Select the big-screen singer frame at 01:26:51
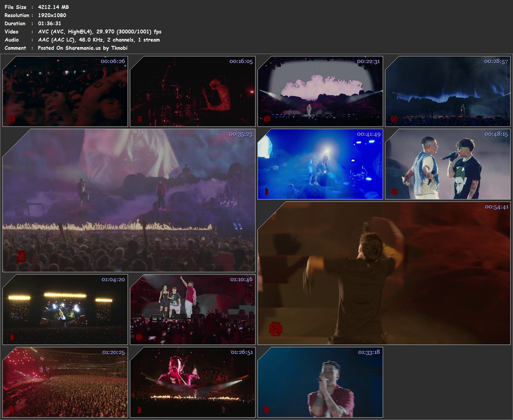This screenshot has width=513, height=420. tap(193, 382)
